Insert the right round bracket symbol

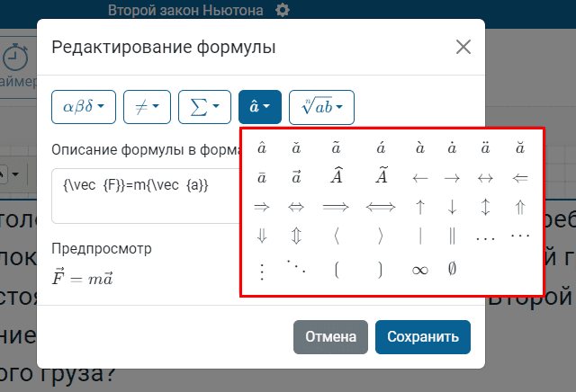380,270
